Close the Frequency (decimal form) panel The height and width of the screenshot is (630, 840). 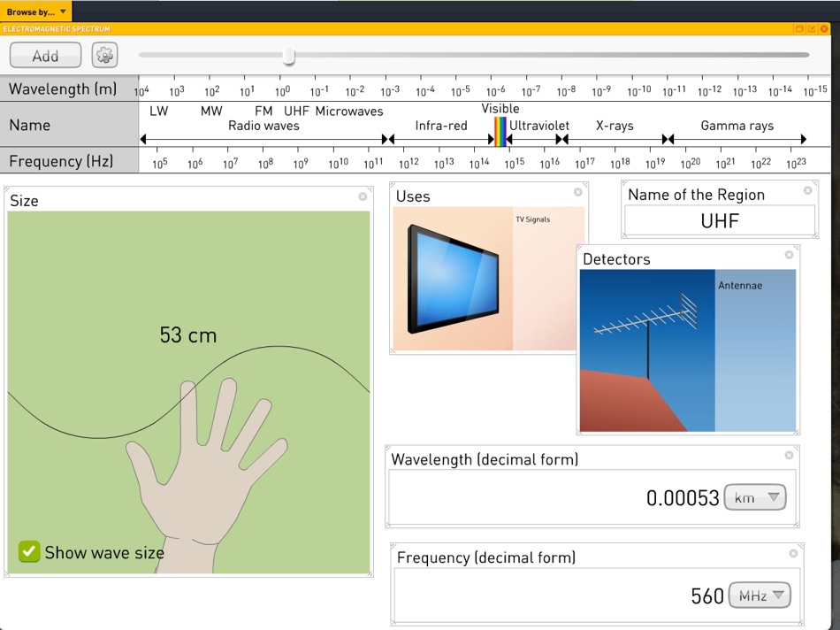[x=793, y=553]
